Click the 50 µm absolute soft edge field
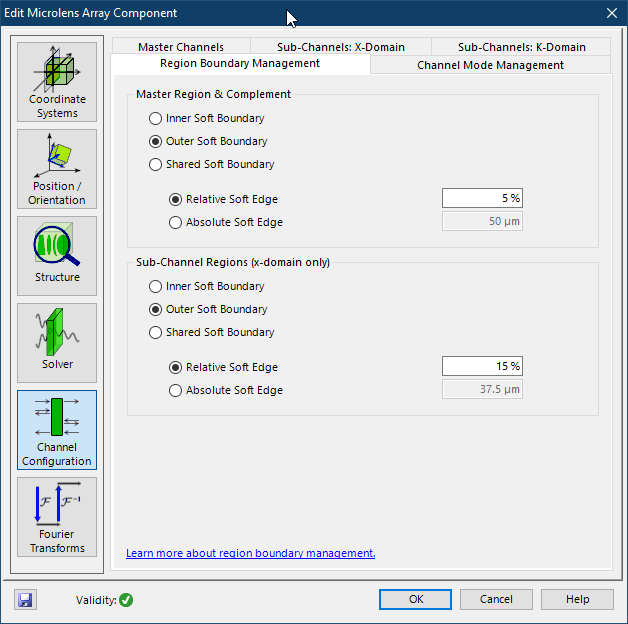 pos(482,221)
